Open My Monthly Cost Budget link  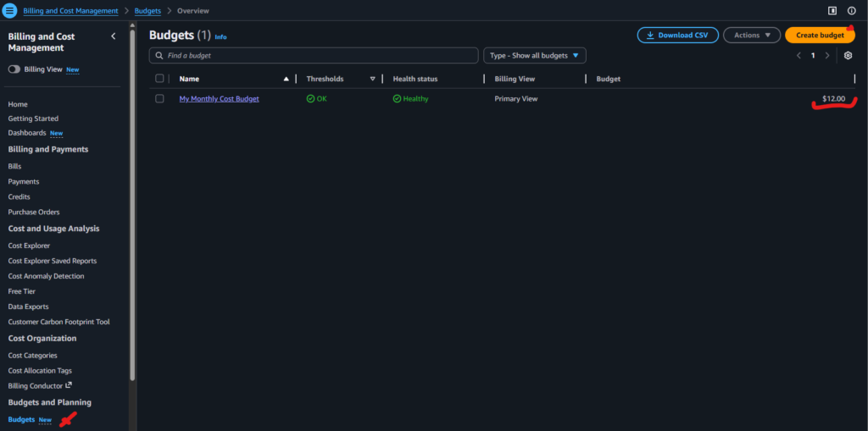click(x=219, y=99)
